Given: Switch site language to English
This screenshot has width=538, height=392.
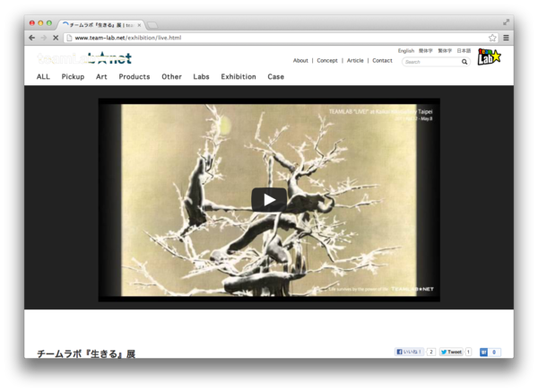Looking at the screenshot, I should click(406, 51).
